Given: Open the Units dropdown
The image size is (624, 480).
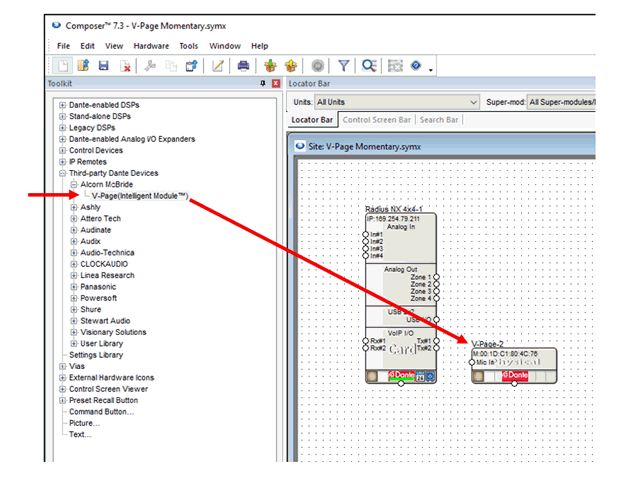Looking at the screenshot, I should [397, 102].
